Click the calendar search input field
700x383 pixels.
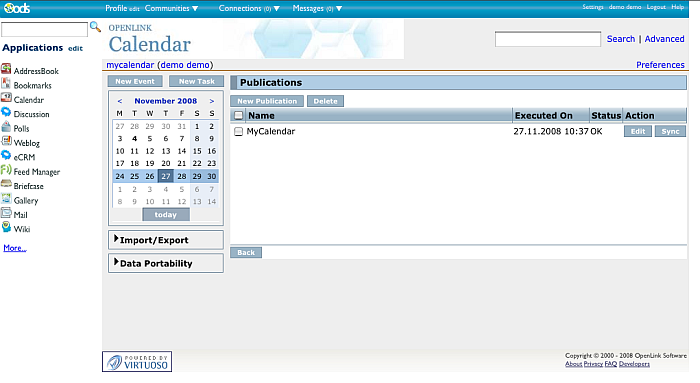pos(548,39)
